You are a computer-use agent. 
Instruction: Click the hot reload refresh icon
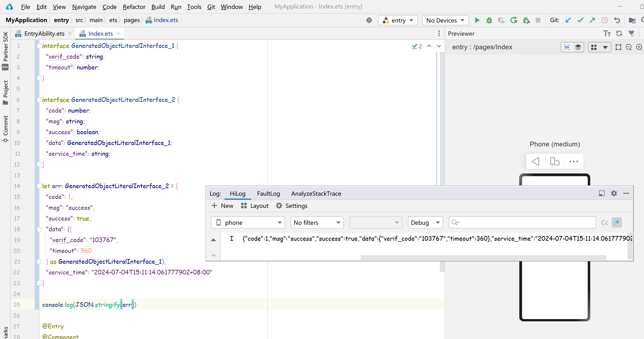(514, 20)
